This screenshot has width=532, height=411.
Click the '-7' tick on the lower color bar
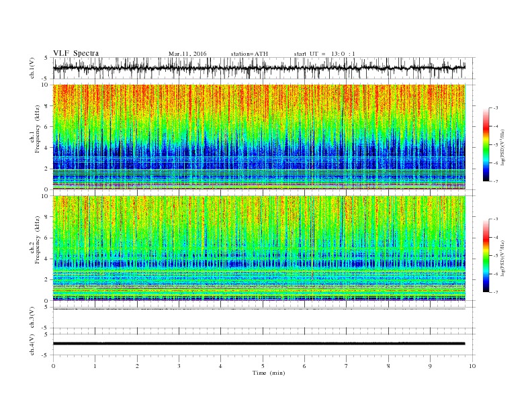pos(495,292)
